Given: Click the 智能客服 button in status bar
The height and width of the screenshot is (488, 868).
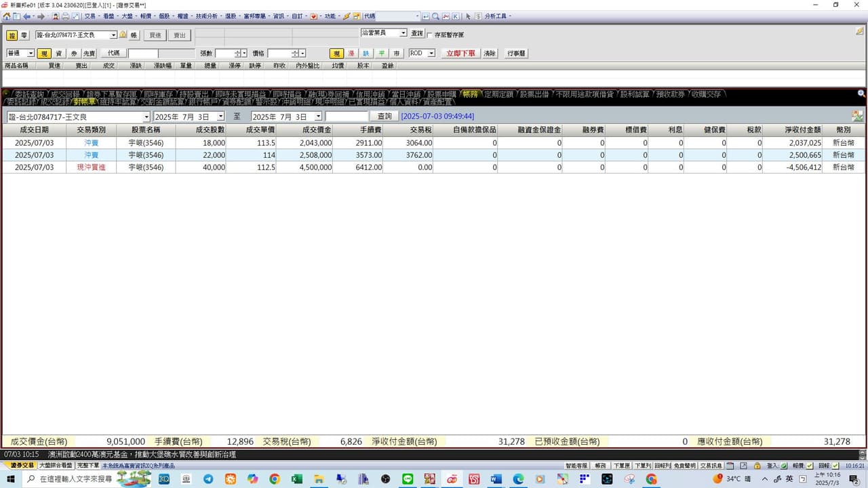Looking at the screenshot, I should [x=578, y=466].
